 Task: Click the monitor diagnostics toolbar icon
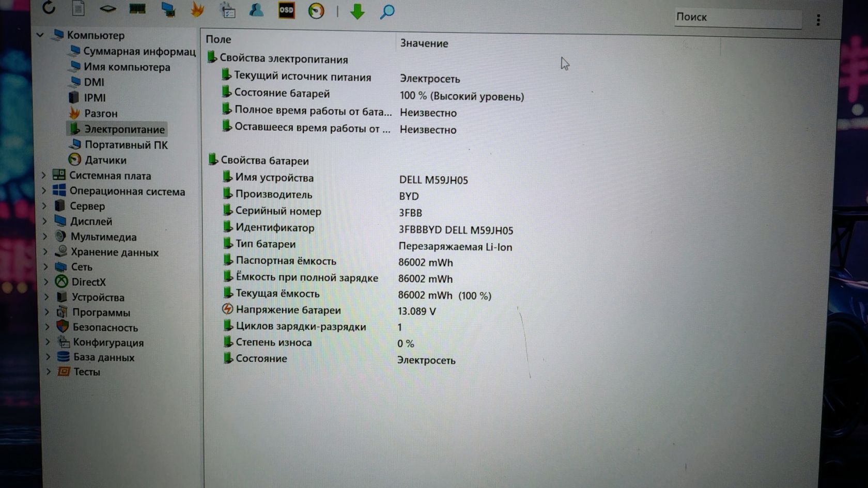tap(168, 9)
